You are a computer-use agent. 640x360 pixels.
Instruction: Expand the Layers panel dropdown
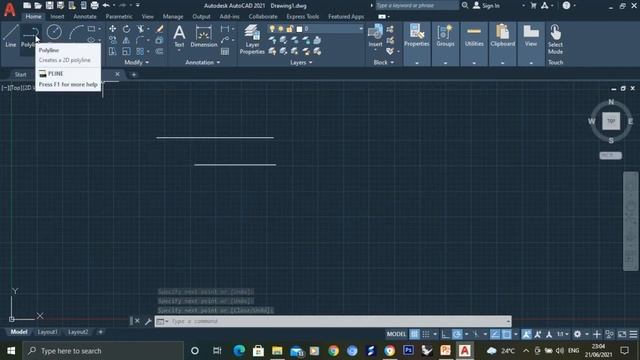pyautogui.click(x=301, y=62)
